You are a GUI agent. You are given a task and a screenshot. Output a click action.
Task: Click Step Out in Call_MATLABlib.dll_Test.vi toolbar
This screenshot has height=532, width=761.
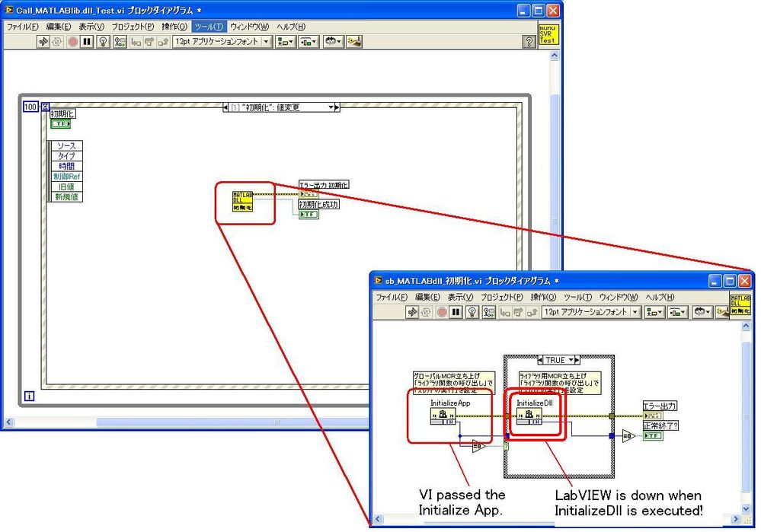click(163, 42)
